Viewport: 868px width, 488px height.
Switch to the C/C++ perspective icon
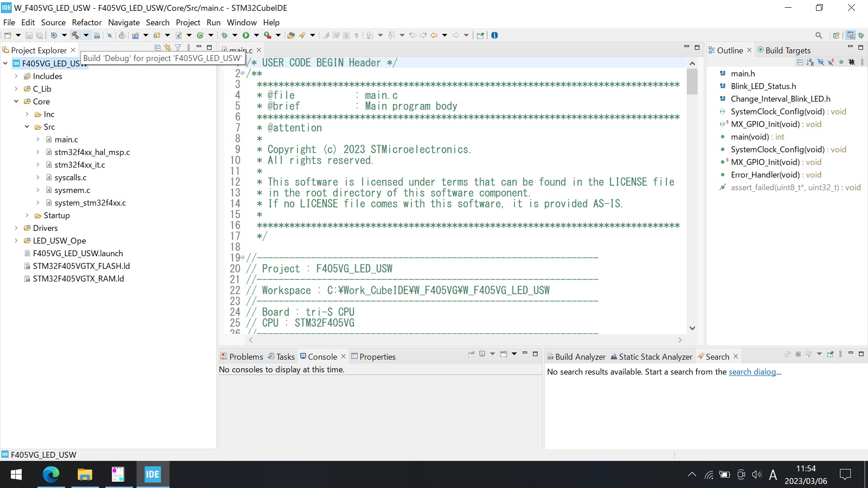(x=851, y=35)
